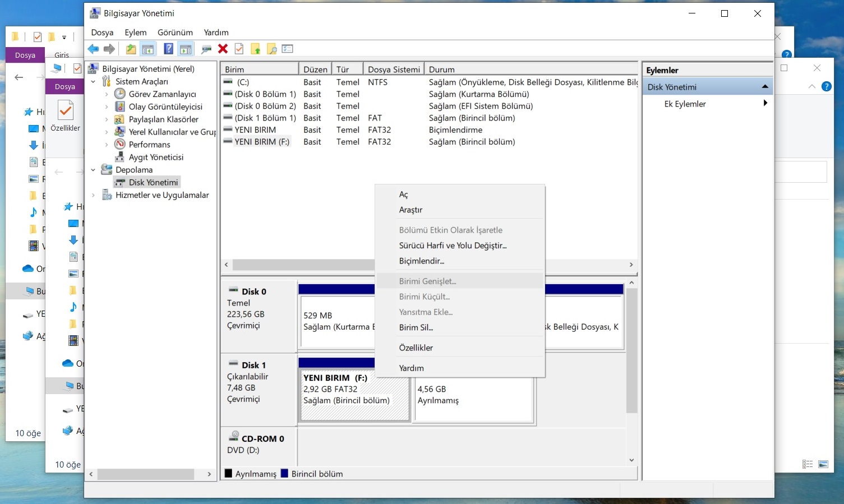Click the checklist settings toolbar icon
Image resolution: width=844 pixels, height=504 pixels.
(288, 49)
